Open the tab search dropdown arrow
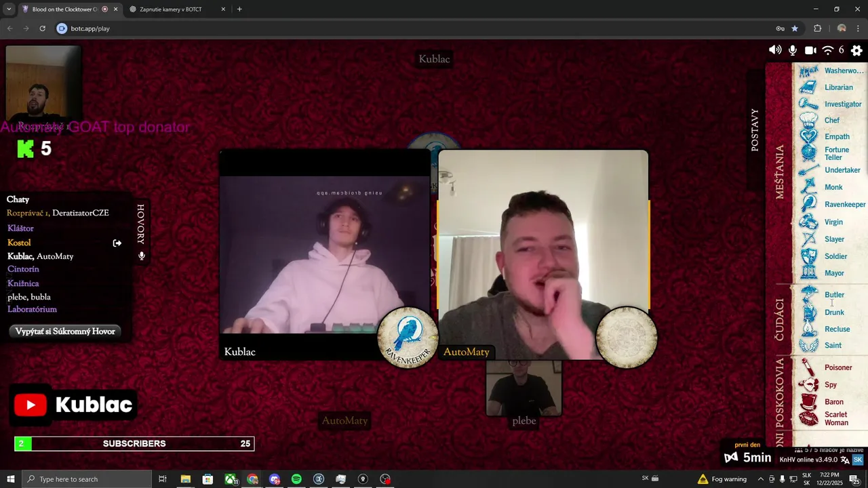The width and height of the screenshot is (868, 488). (9, 9)
